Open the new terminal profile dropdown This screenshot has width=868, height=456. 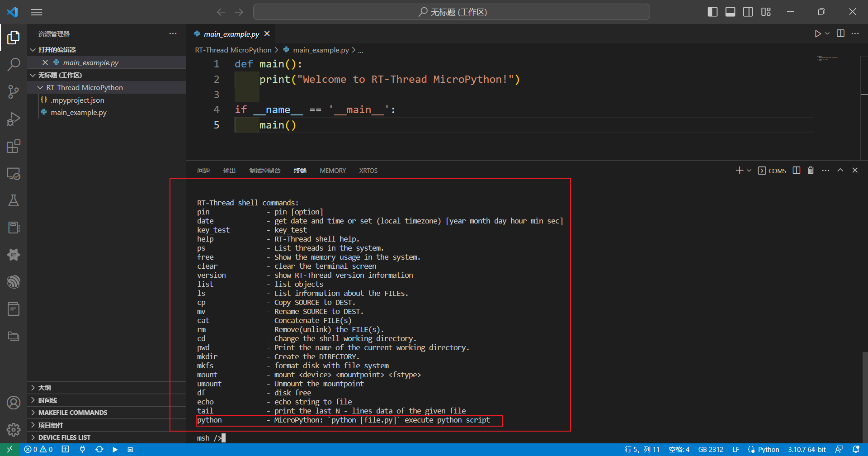pyautogui.click(x=749, y=171)
